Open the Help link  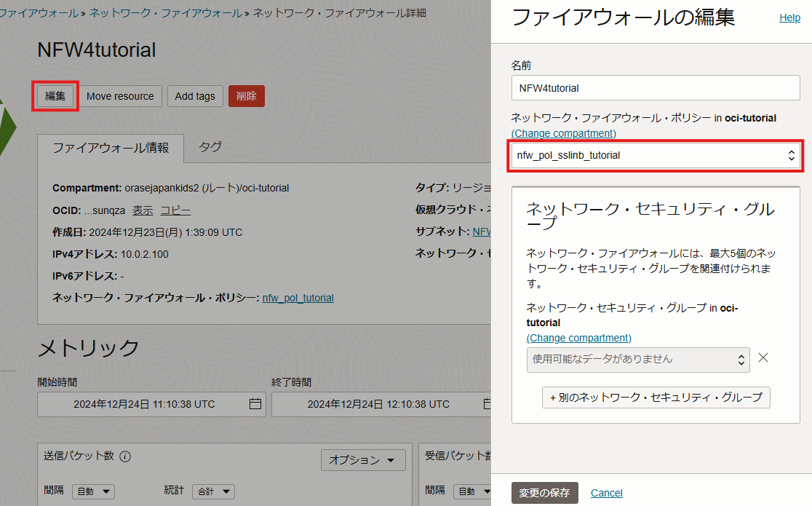[x=789, y=18]
